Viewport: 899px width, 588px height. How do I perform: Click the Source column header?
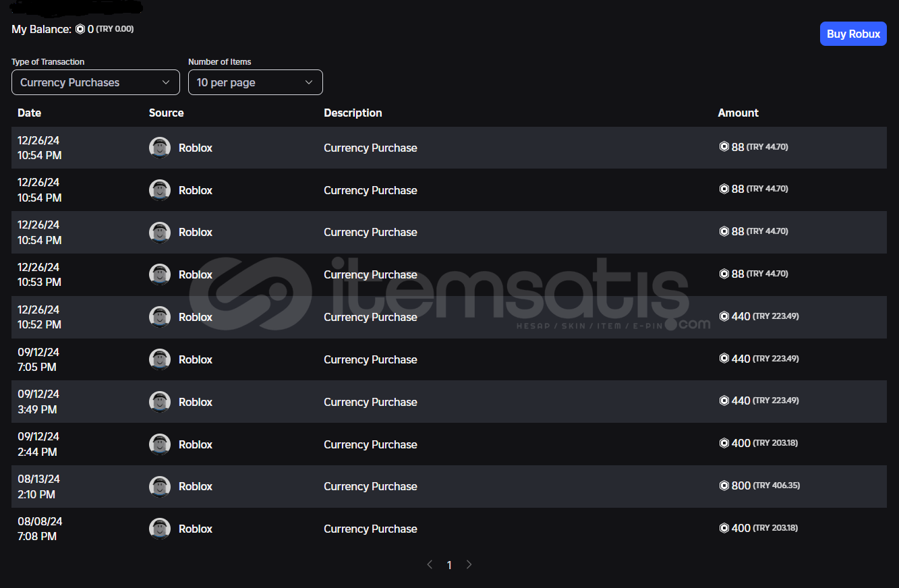tap(167, 113)
